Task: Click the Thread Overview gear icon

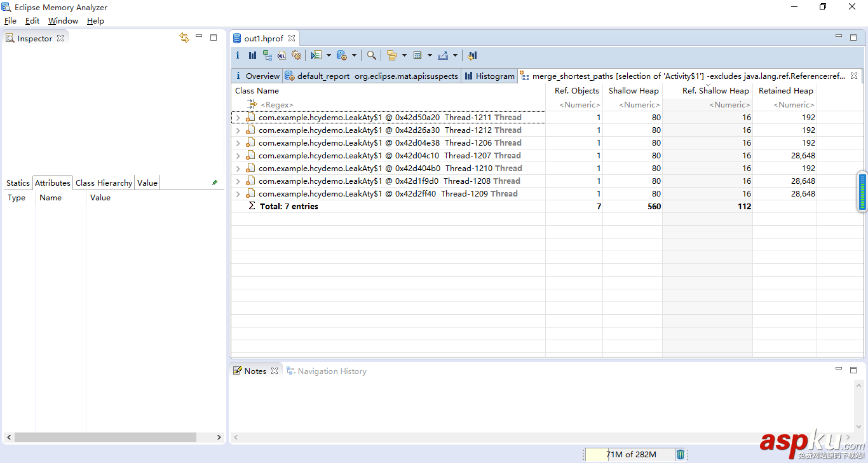Action: pyautogui.click(x=296, y=55)
